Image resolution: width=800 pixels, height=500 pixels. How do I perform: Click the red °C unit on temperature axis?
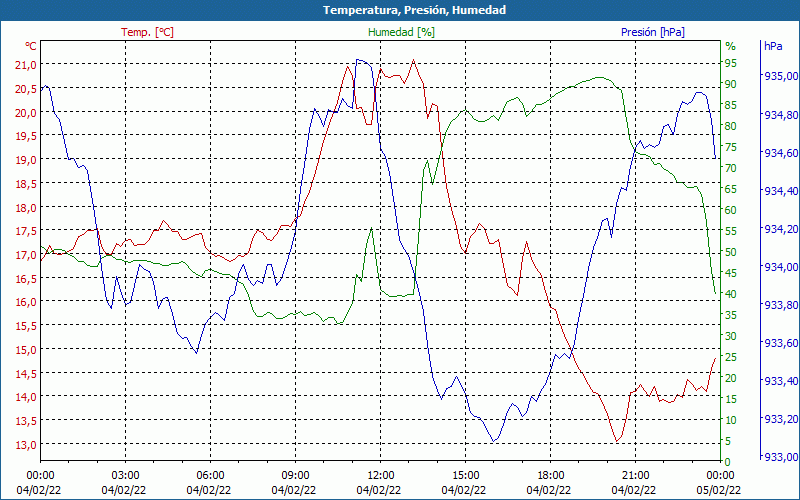31,46
